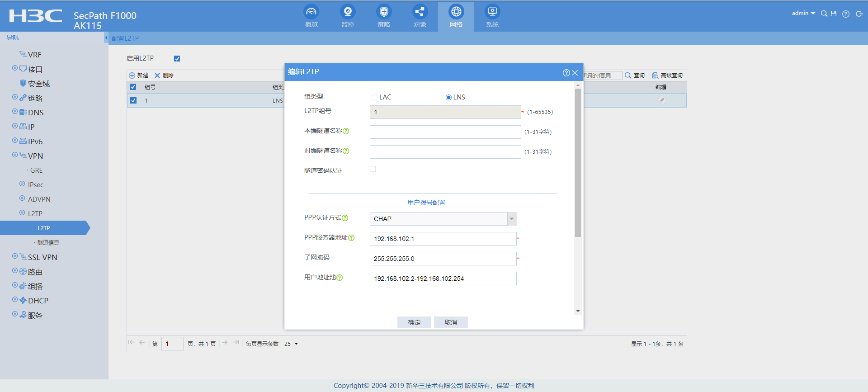
Task: Show help for 用户地址池
Action: click(340, 278)
